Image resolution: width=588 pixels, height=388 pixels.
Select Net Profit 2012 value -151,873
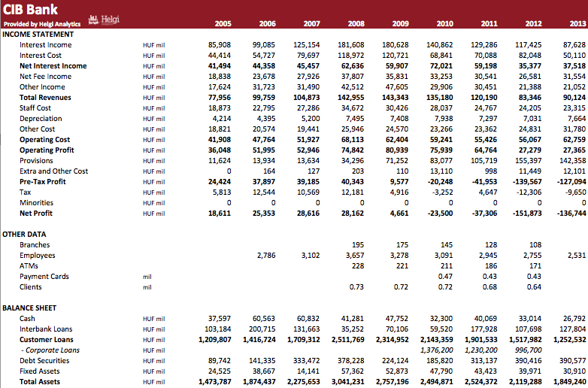point(526,213)
